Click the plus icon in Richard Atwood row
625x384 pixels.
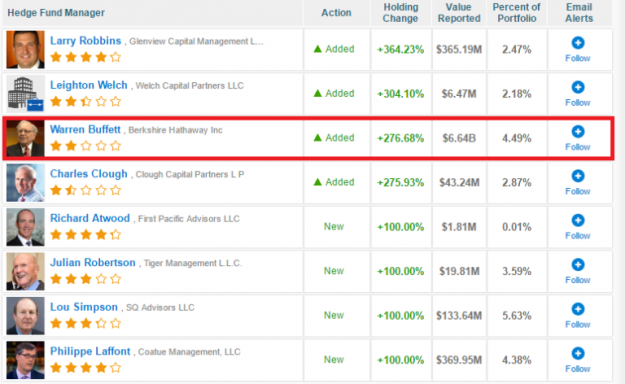[578, 220]
